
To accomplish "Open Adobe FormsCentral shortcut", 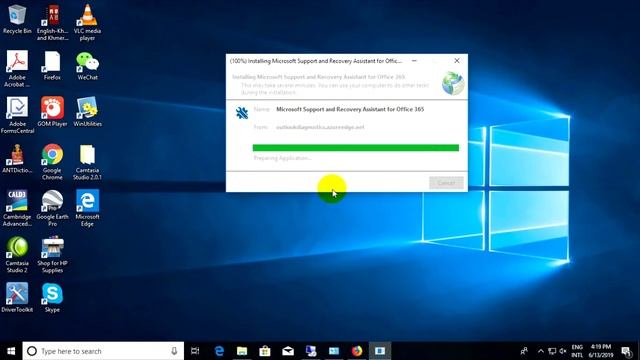I will pos(17,115).
